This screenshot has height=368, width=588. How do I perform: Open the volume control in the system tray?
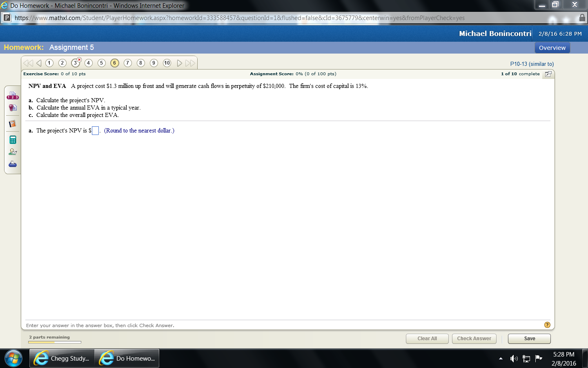pos(514,358)
